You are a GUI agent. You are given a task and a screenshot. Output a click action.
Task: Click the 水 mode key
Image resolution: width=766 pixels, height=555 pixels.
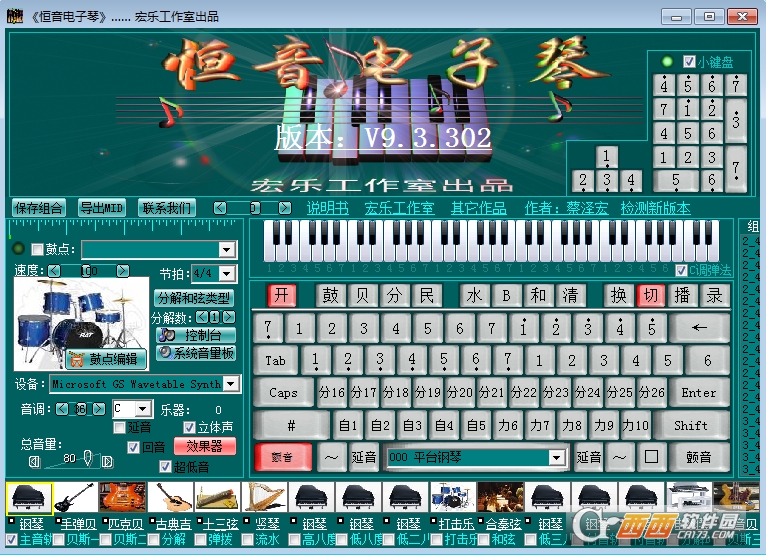tap(474, 295)
